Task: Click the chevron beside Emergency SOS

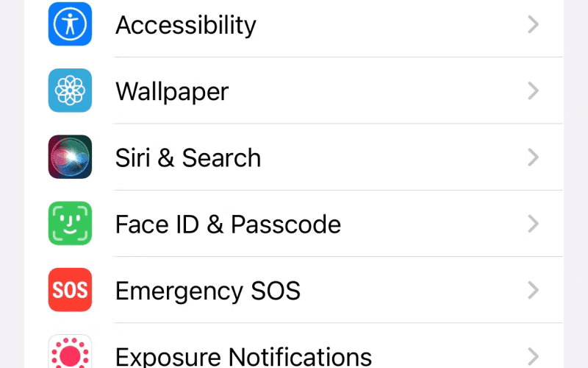Action: (534, 290)
